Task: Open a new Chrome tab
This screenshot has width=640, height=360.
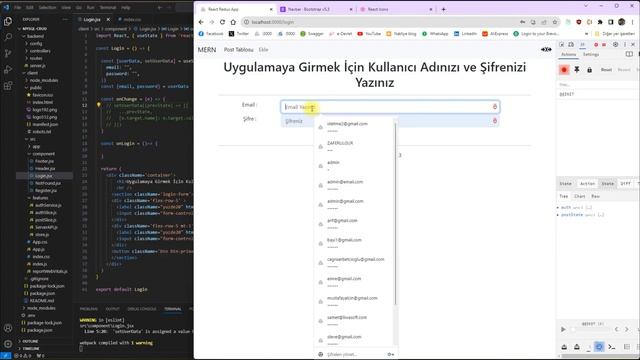Action: click(443, 9)
